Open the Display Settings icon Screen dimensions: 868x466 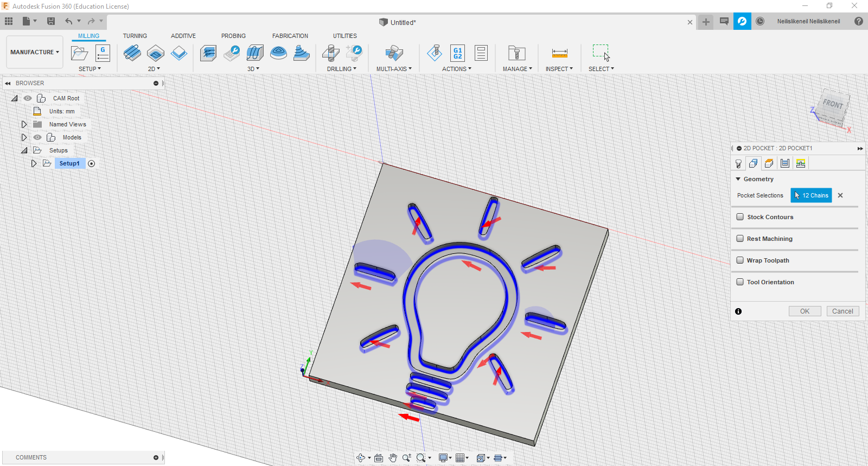point(443,458)
